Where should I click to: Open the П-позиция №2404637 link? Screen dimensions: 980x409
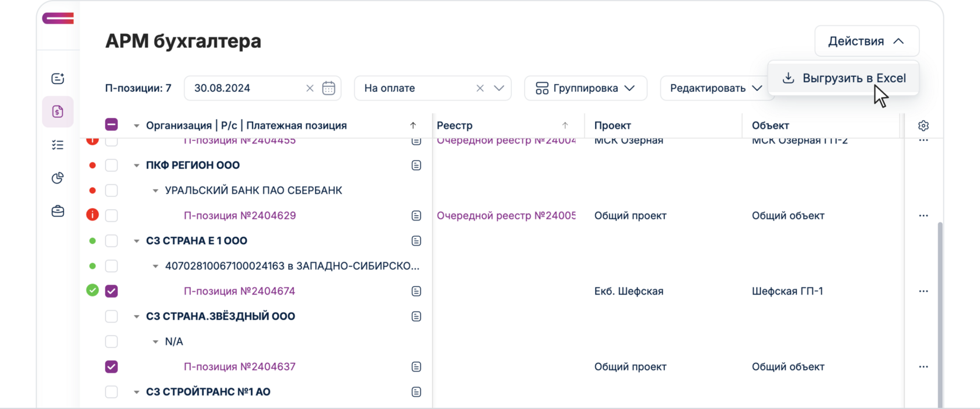coord(239,367)
